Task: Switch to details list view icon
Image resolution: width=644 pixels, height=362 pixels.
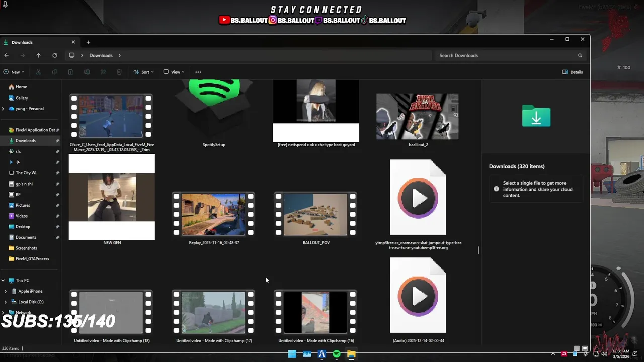Action: coord(577,348)
